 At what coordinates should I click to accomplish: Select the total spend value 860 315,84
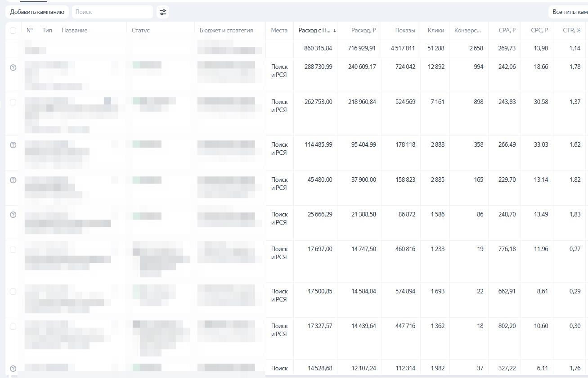tap(318, 48)
